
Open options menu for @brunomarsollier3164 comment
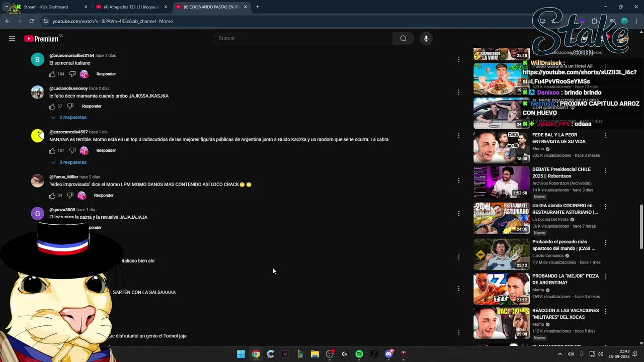tap(458, 59)
